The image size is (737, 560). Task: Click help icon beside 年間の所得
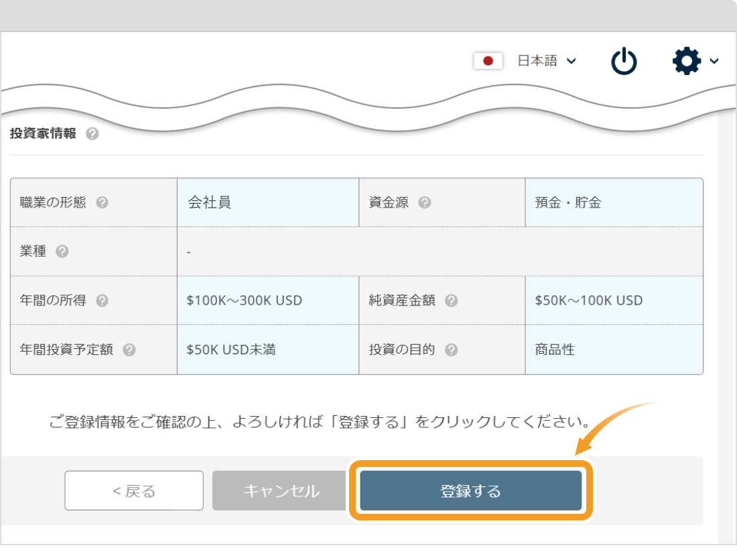[102, 301]
